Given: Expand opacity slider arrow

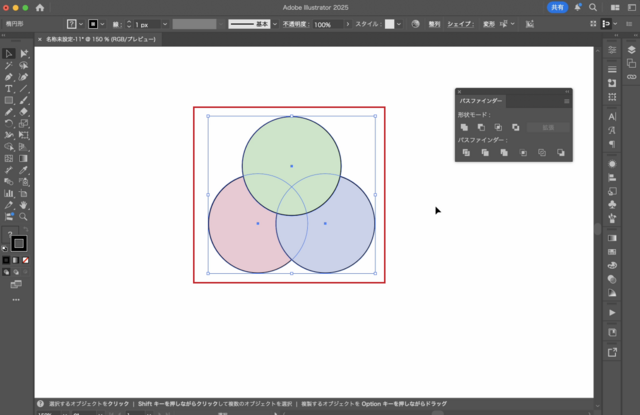Looking at the screenshot, I should 348,24.
